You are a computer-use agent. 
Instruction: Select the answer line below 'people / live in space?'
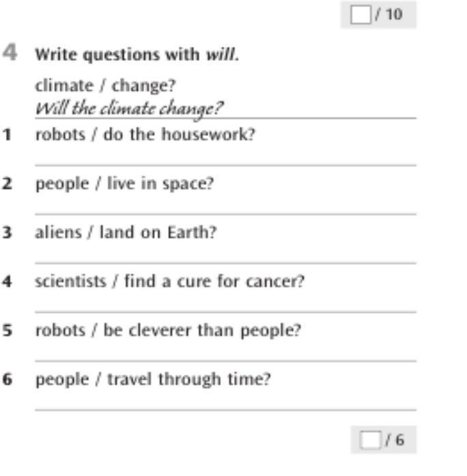225,206
